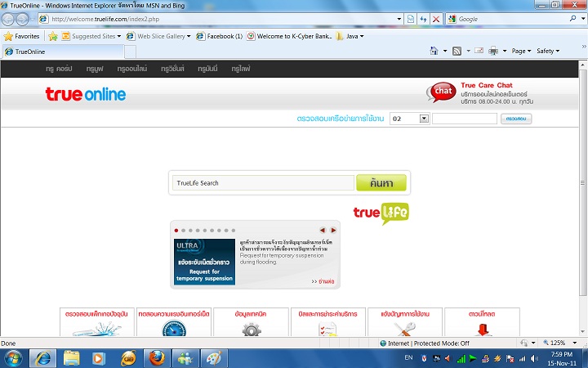Image resolution: width=588 pixels, height=368 pixels.
Task: Open the first True Corp nav item
Action: click(59, 69)
